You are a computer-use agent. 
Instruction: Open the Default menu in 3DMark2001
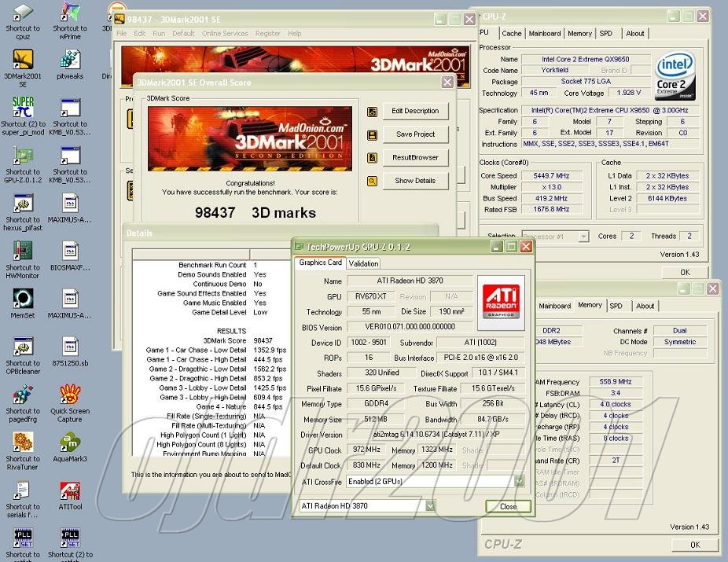point(183,34)
